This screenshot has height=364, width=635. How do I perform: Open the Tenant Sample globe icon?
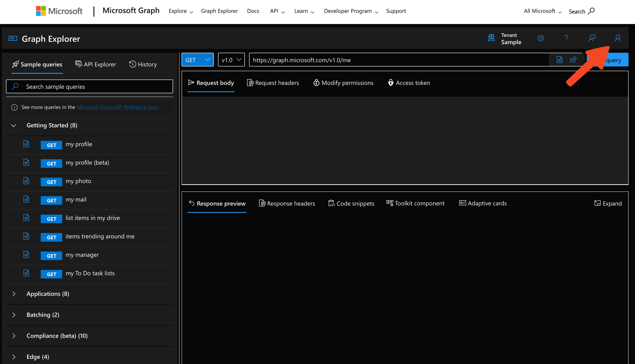pos(491,38)
